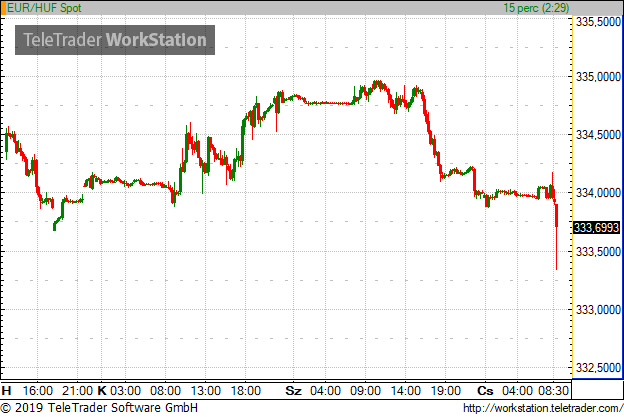Click the 04:00 label after Sz
Screen dimensions: 624x417
(x=326, y=391)
